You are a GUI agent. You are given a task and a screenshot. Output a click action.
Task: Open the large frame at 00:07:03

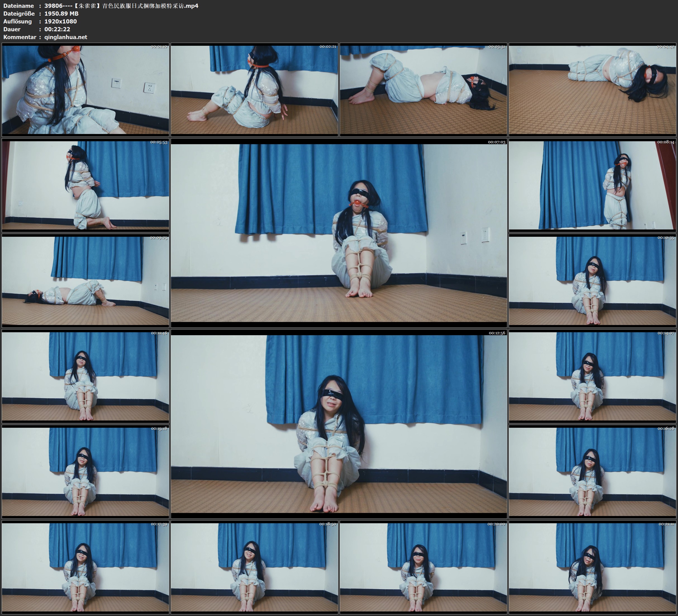[339, 233]
